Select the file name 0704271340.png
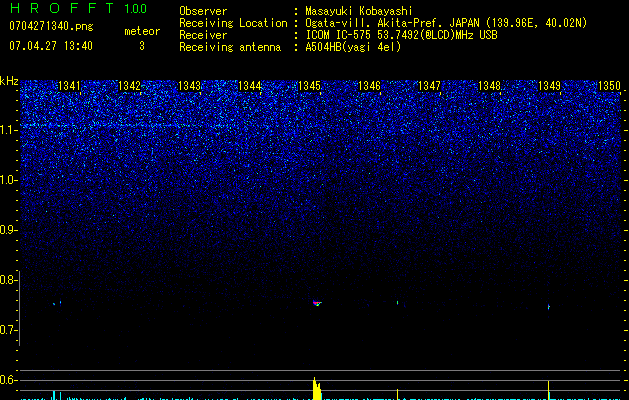The width and height of the screenshot is (629, 400). click(x=51, y=26)
